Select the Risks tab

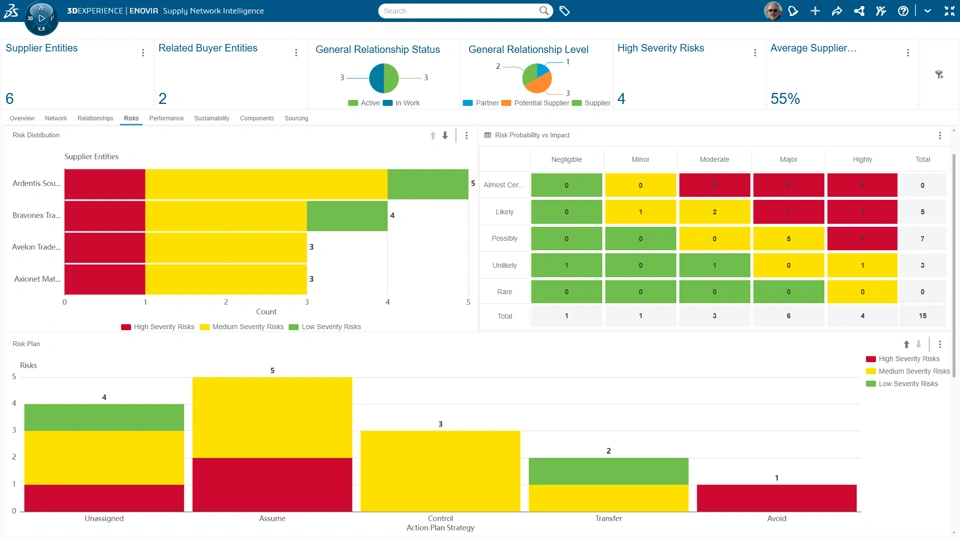(131, 118)
